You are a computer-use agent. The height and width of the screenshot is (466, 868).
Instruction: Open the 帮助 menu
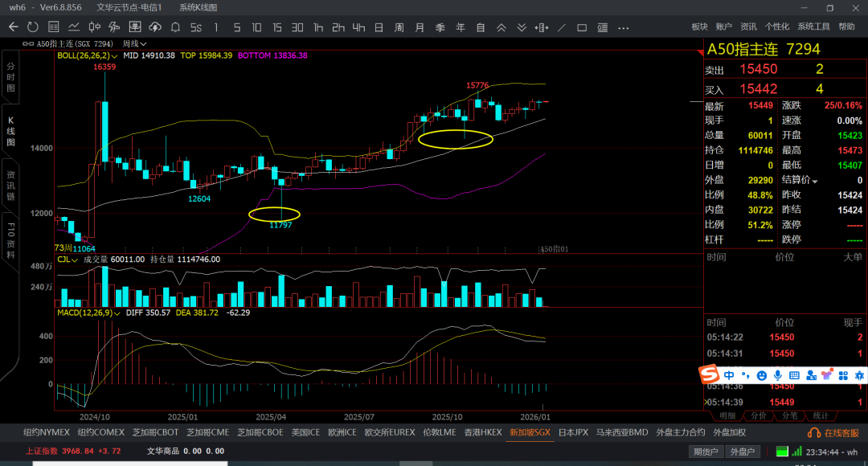pyautogui.click(x=845, y=27)
